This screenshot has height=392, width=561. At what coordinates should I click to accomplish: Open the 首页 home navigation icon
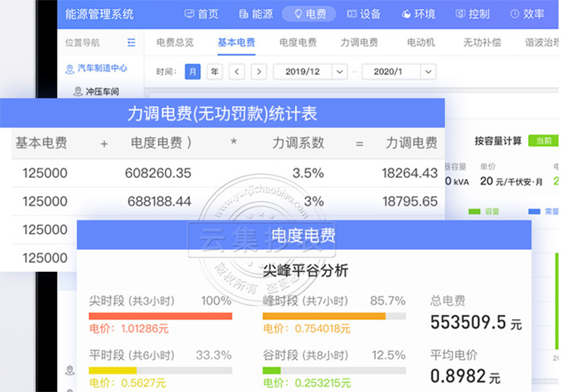189,14
